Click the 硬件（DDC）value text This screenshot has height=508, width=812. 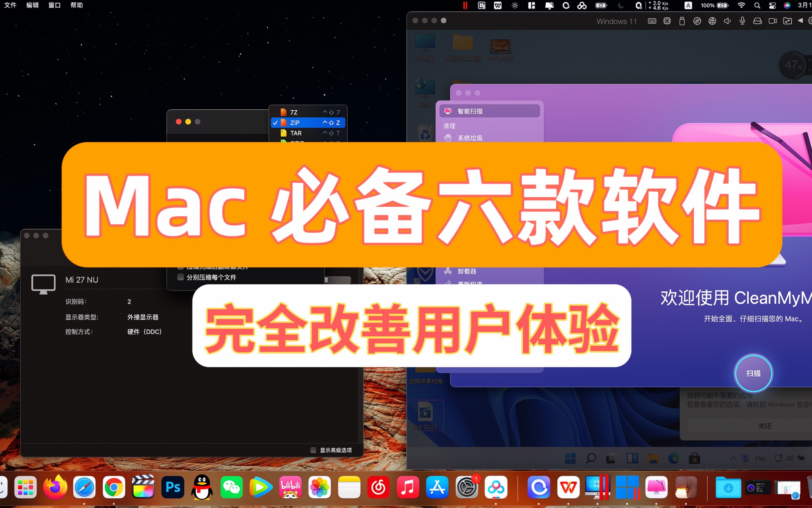144,331
